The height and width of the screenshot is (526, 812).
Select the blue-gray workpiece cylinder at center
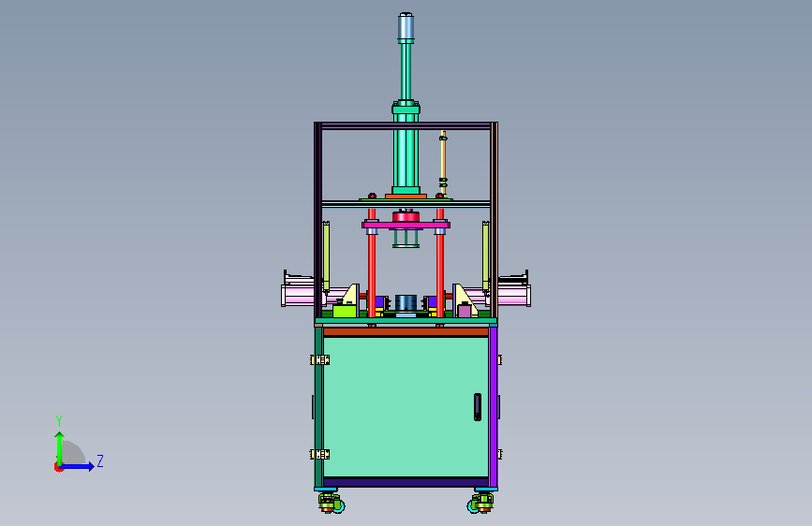(406, 302)
